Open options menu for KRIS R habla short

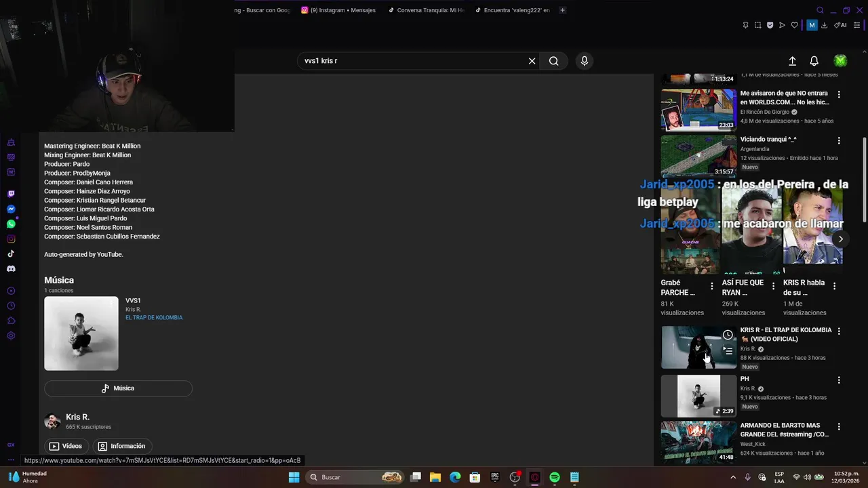tap(834, 286)
